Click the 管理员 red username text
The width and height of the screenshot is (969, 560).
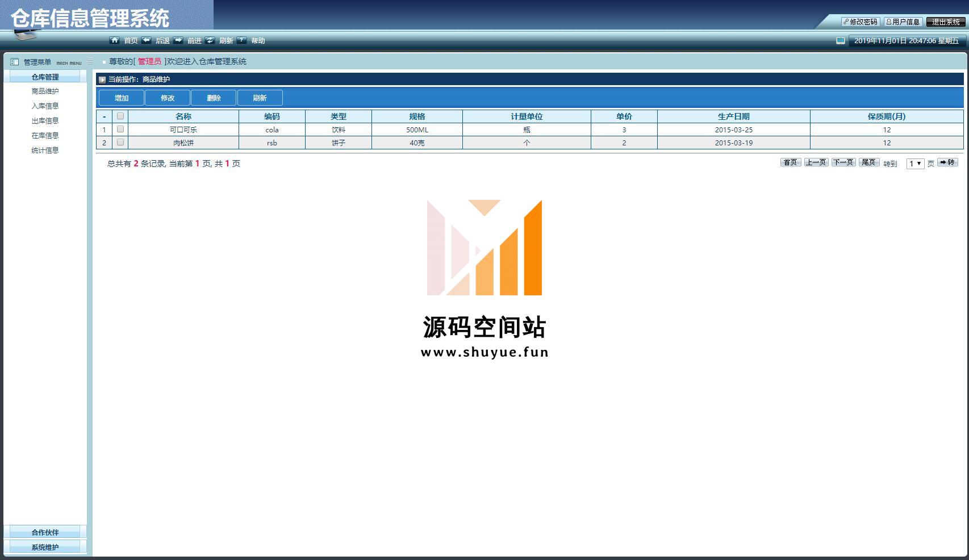149,61
